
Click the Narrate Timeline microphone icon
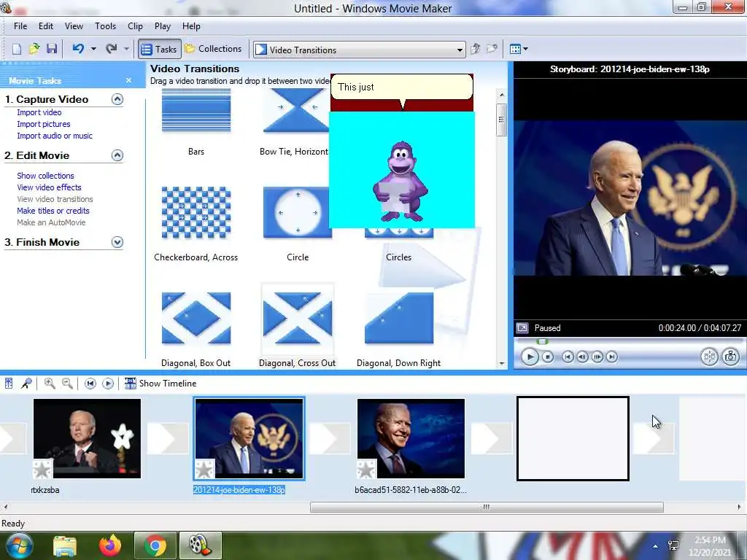(x=27, y=384)
